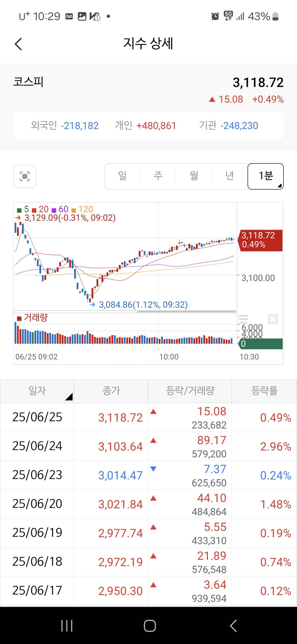Sort by the 일자 date column header
This screenshot has width=297, height=644.
[x=37, y=391]
